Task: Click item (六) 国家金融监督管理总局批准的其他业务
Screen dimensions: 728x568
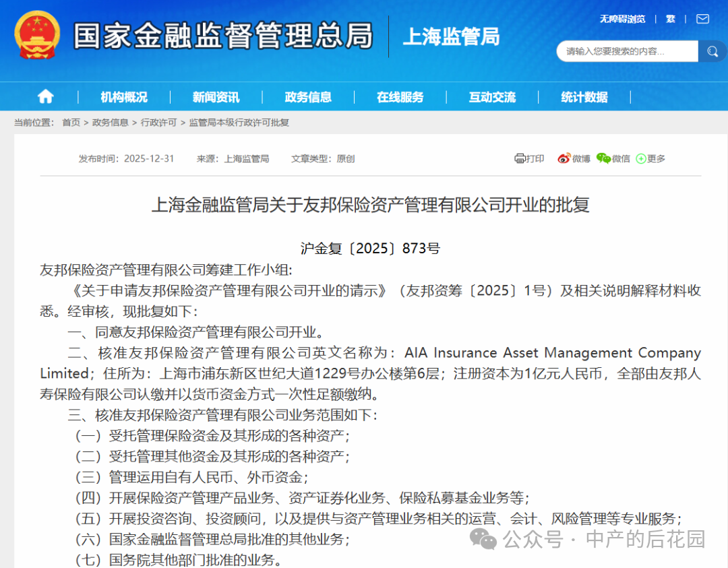Action: pyautogui.click(x=212, y=539)
